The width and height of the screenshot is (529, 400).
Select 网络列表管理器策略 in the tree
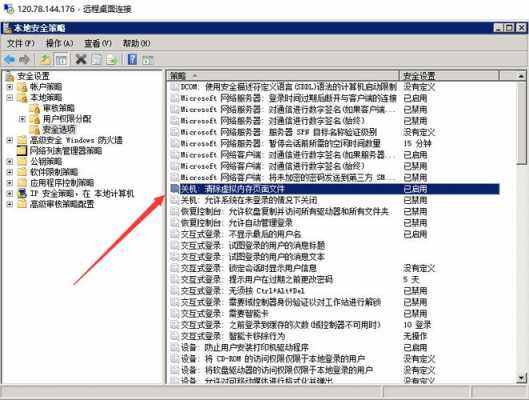(66, 150)
